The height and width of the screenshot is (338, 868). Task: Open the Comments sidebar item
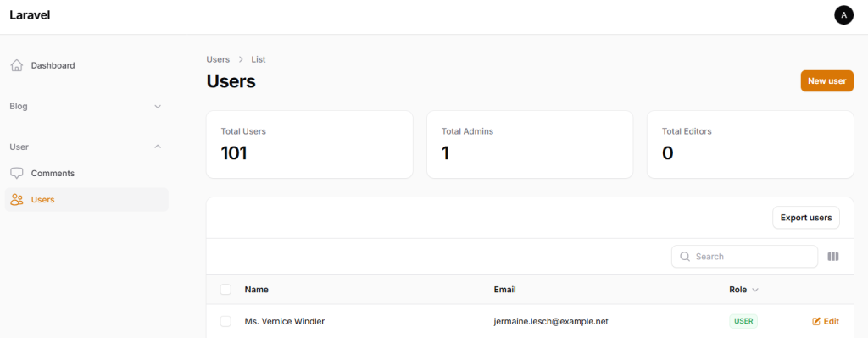[x=86, y=173]
